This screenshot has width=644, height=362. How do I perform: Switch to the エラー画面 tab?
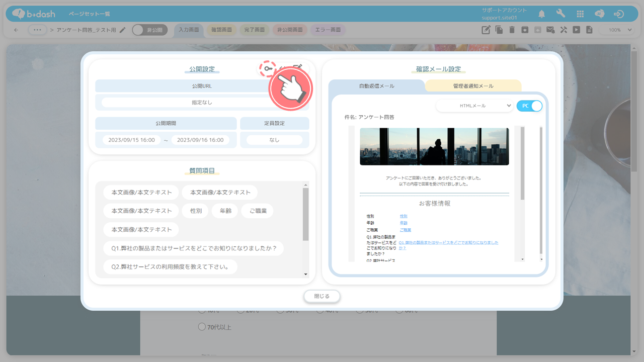(x=328, y=30)
